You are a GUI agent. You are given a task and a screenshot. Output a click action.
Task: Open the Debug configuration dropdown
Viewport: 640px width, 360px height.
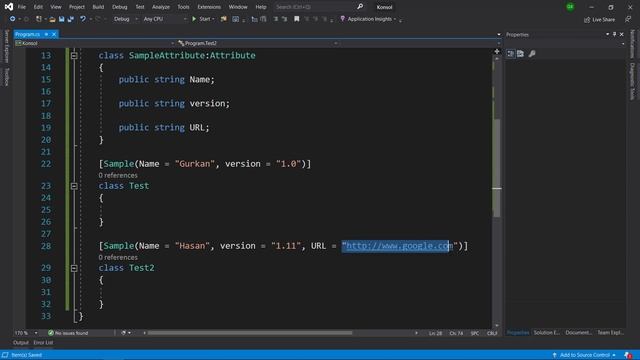coord(125,19)
